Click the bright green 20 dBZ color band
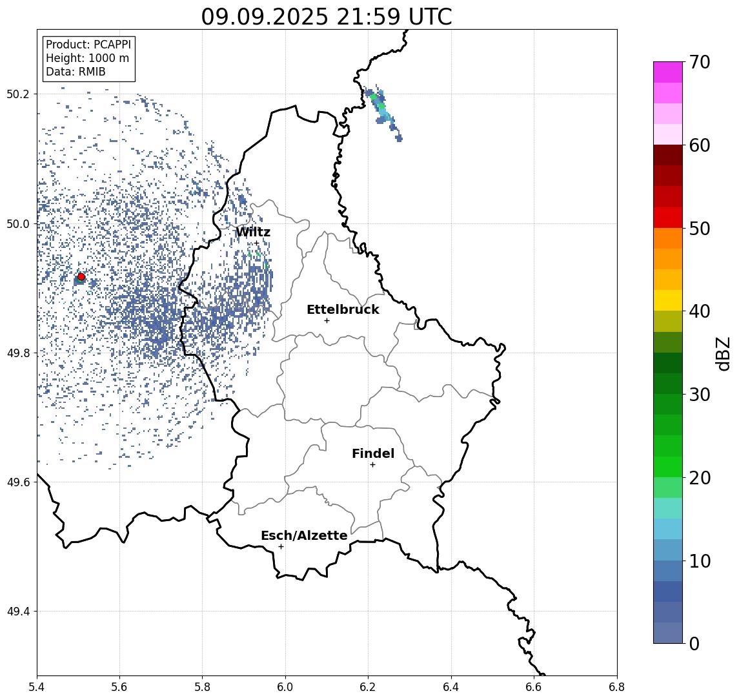The height and width of the screenshot is (700, 739). pyautogui.click(x=668, y=467)
